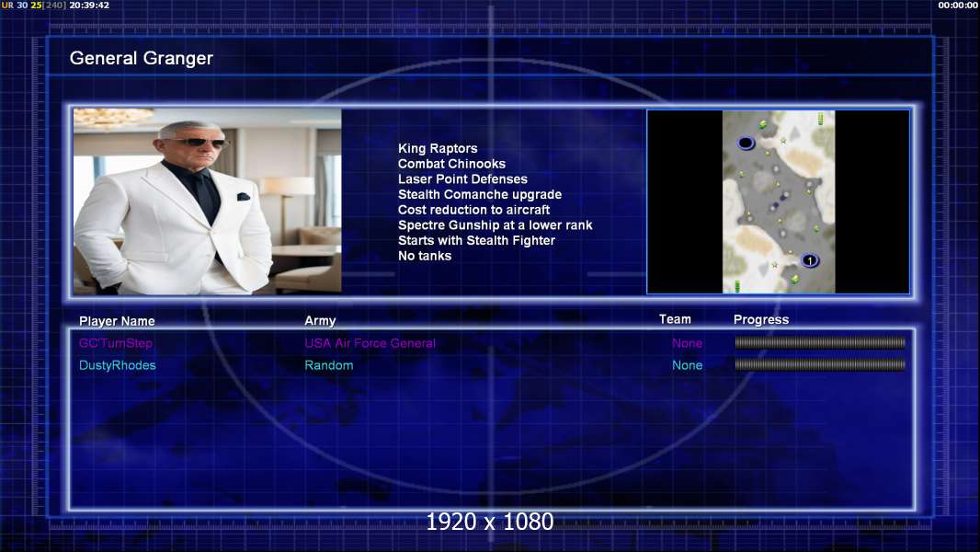Click the 'Combat Chinooks' ability text
Screen dimensions: 980x552
(452, 164)
